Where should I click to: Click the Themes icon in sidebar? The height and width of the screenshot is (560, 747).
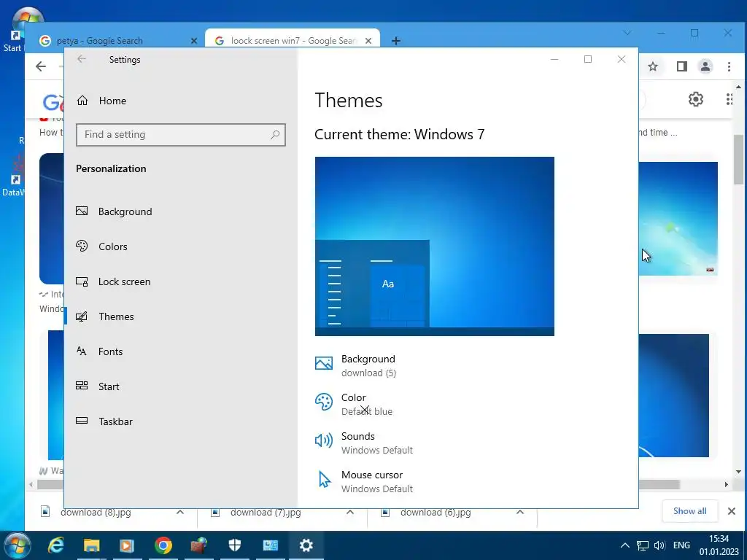(82, 316)
